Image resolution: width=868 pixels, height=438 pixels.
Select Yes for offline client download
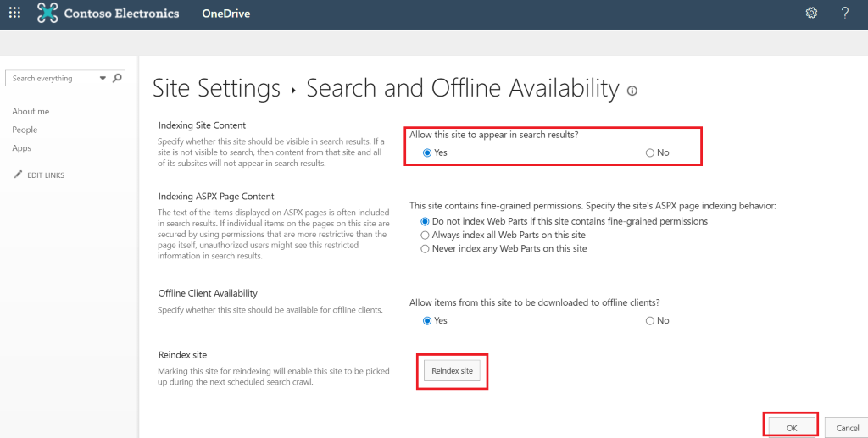coord(427,321)
